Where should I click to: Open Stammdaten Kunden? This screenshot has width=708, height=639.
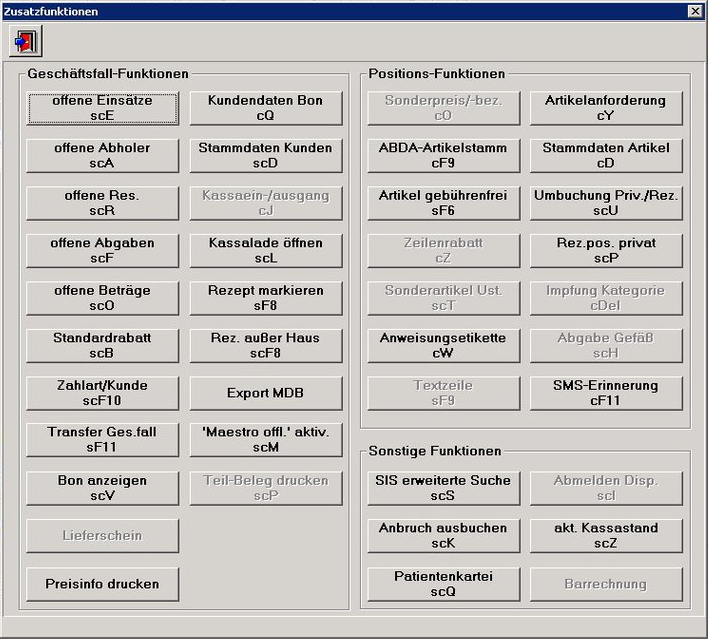[x=265, y=155]
